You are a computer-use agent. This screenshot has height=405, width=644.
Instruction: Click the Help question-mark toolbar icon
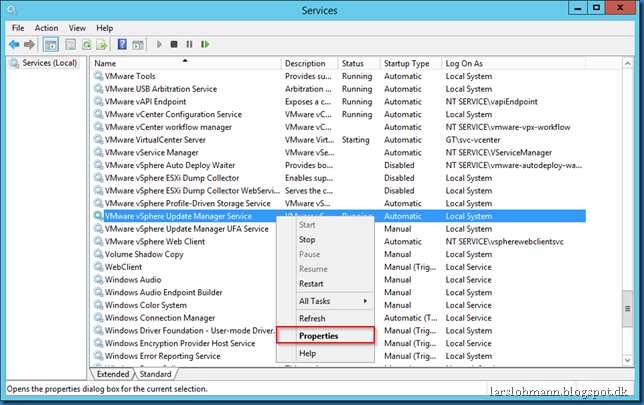(122, 44)
